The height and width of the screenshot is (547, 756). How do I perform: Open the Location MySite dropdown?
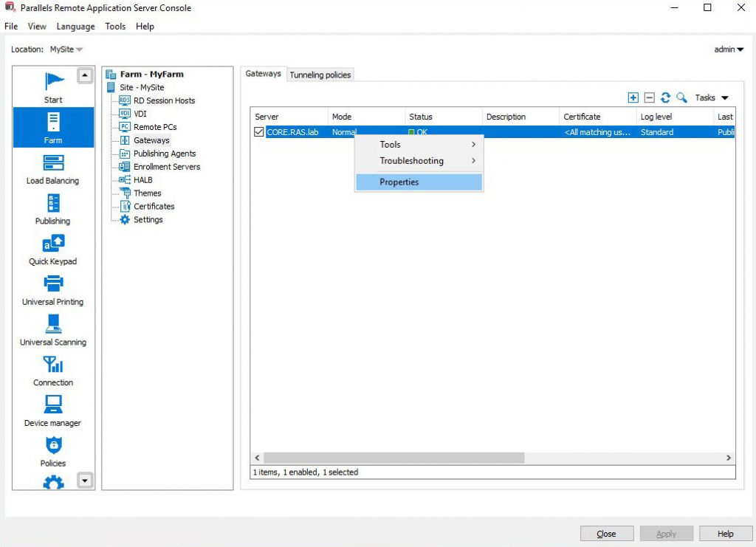66,49
